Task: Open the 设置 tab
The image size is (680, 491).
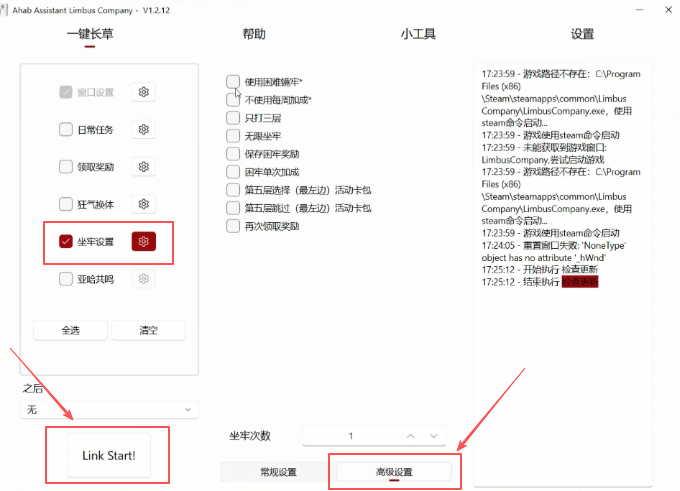Action: pos(582,34)
